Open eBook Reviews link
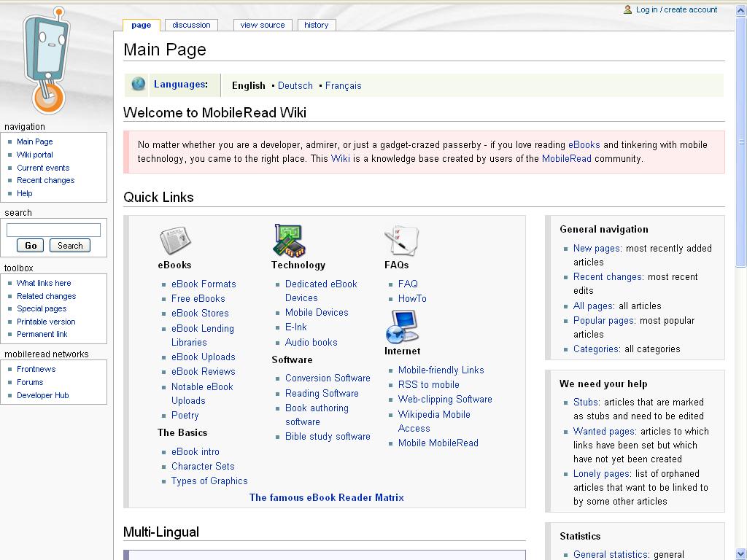 (204, 371)
